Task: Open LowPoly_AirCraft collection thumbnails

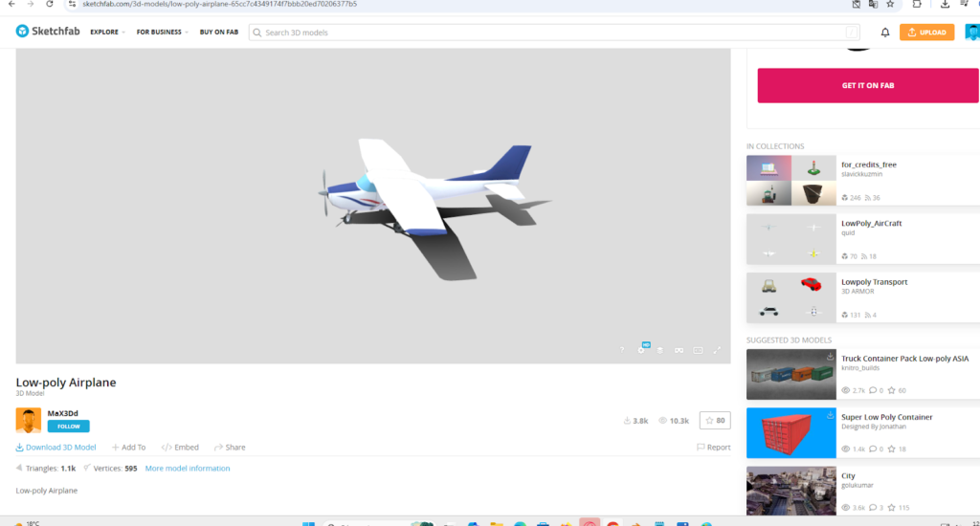Action: click(x=791, y=239)
